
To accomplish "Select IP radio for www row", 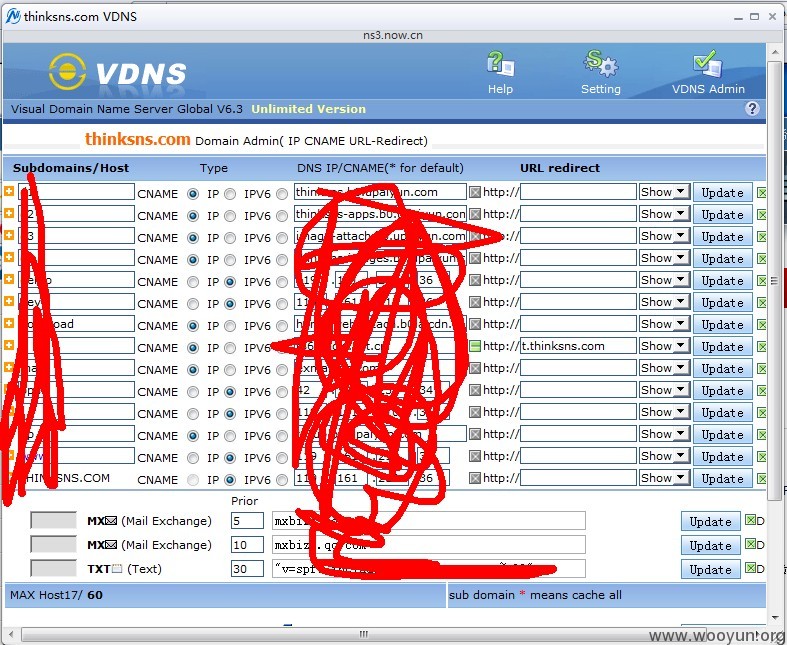I will 230,458.
